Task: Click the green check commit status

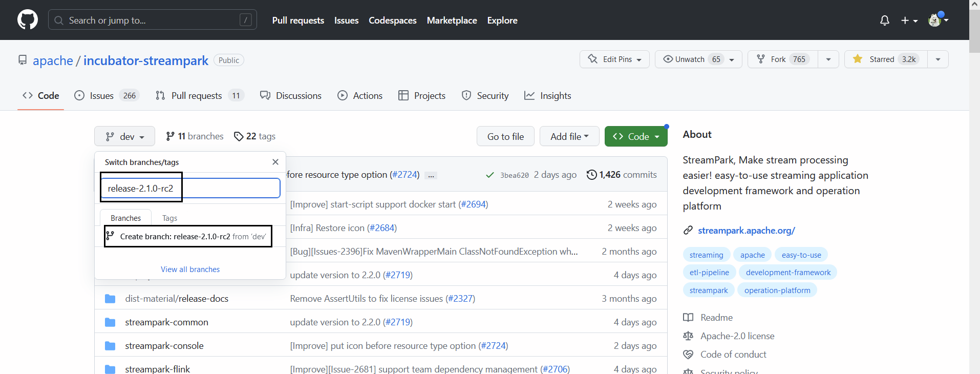Action: 489,175
